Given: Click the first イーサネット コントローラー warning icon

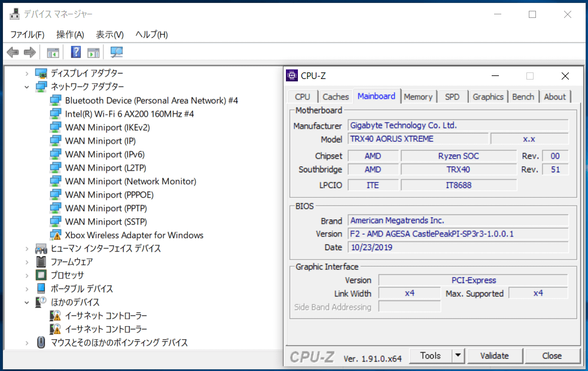Looking at the screenshot, I should click(56, 315).
